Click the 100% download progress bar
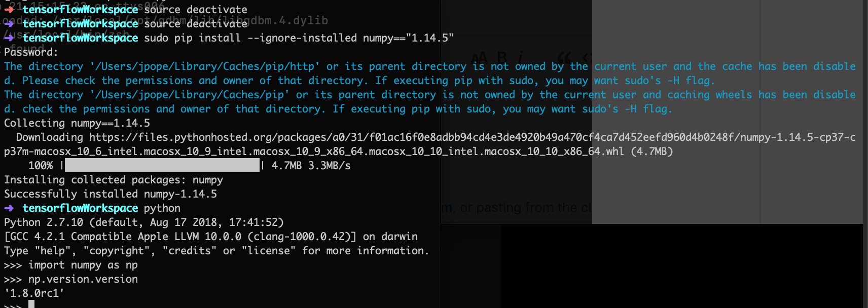 coord(162,166)
